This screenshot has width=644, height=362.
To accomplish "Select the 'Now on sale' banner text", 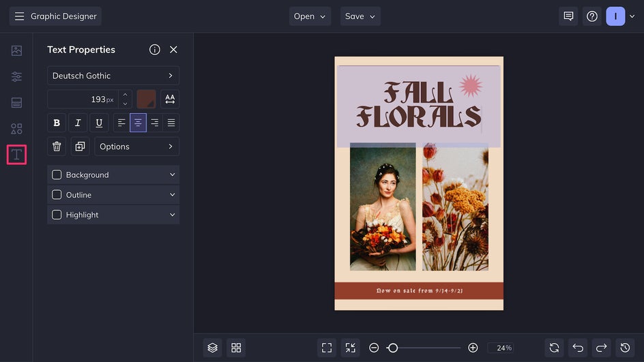I will tap(420, 290).
